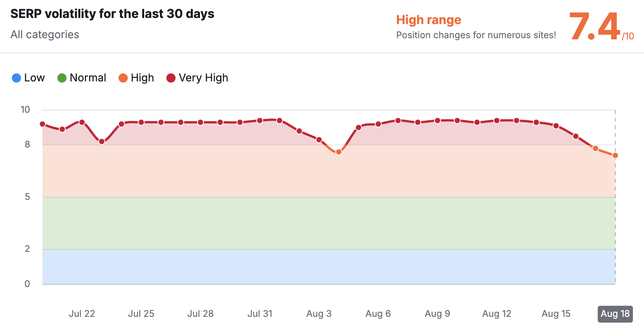The image size is (644, 331).
Task: Select the orange data point at the Aug 4 dip
Action: 338,152
